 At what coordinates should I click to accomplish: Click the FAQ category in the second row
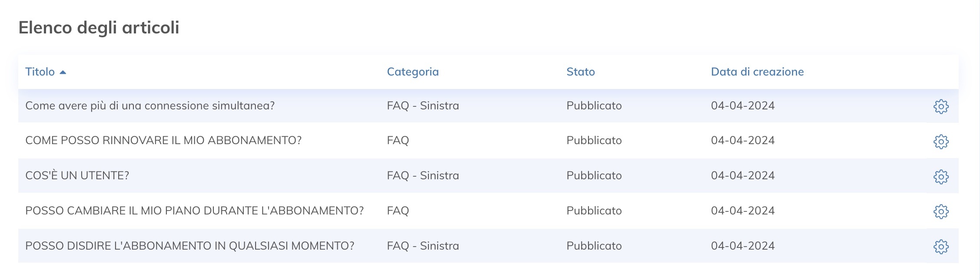coord(398,140)
